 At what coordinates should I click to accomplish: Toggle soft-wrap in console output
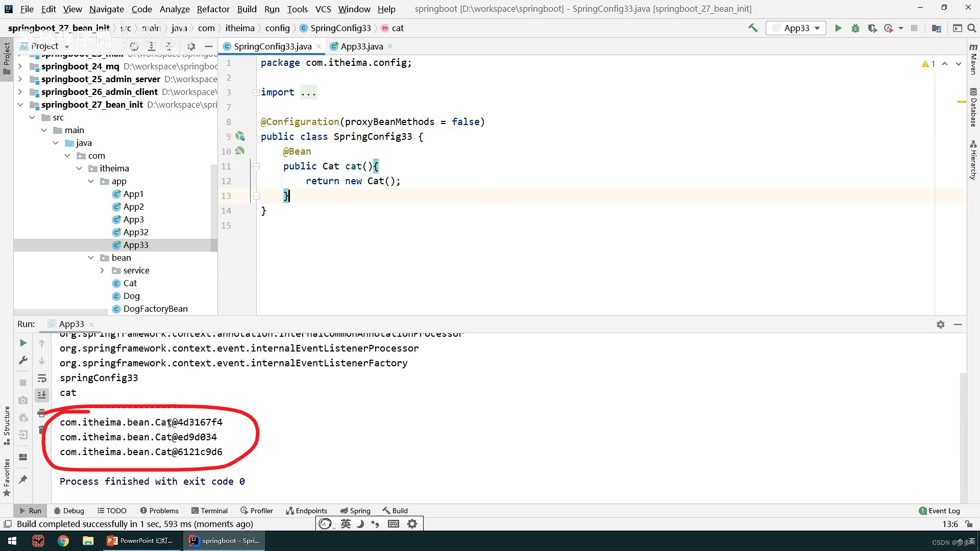pos(42,378)
